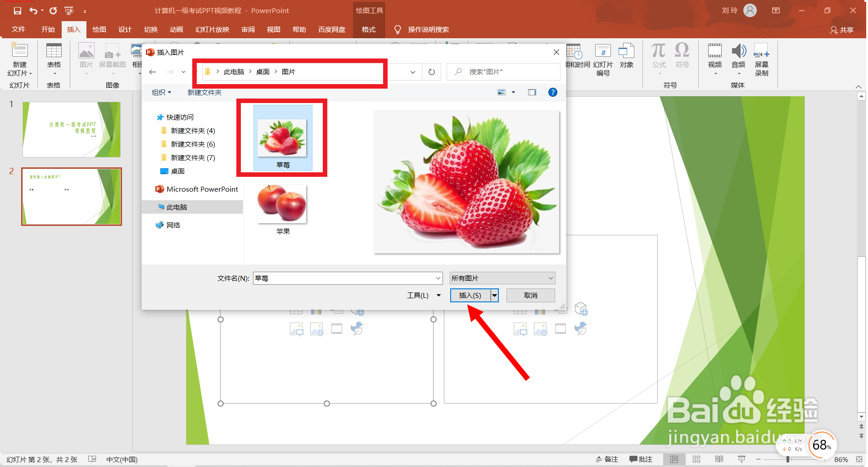
Task: Collapse the ribbon with the chevron
Action: 859,87
